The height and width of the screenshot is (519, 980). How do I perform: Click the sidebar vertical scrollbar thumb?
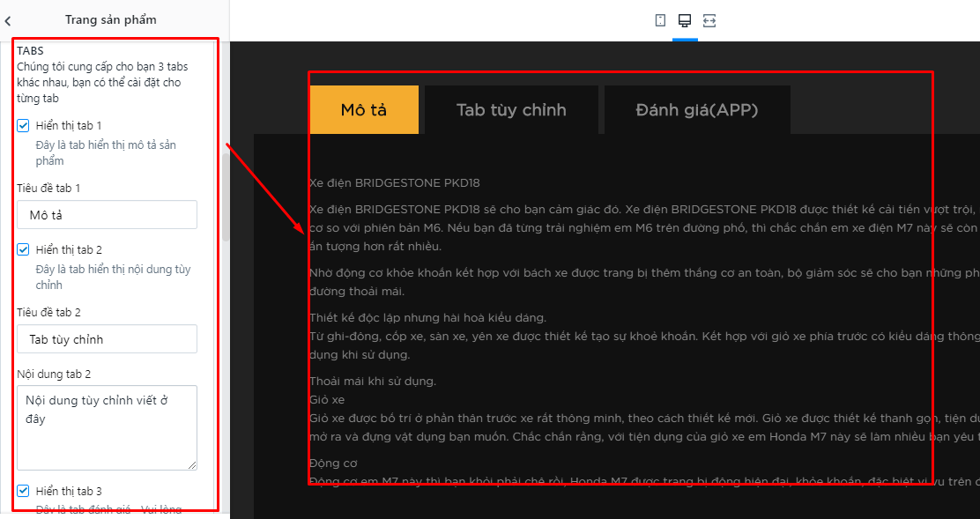(226, 197)
